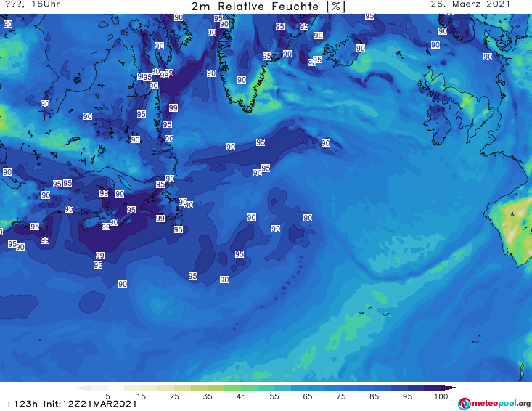This screenshot has width=532, height=411.
Task: Click the legend value '45'
Action: (240, 396)
